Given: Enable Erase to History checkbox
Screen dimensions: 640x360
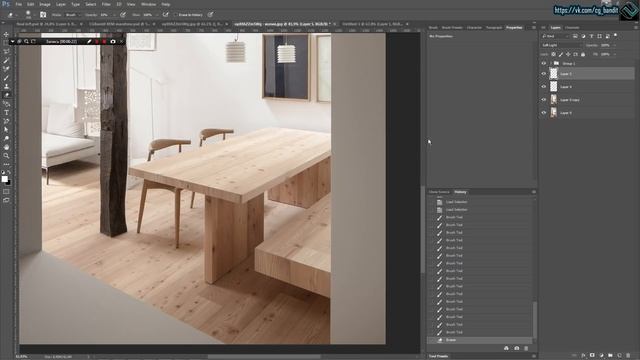Looking at the screenshot, I should pyautogui.click(x=176, y=15).
